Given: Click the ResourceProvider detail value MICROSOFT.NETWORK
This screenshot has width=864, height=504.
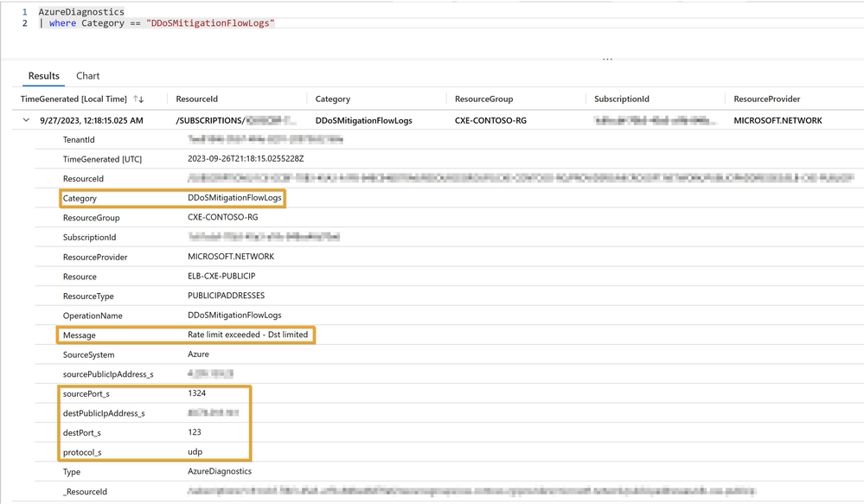Looking at the screenshot, I should (x=231, y=257).
